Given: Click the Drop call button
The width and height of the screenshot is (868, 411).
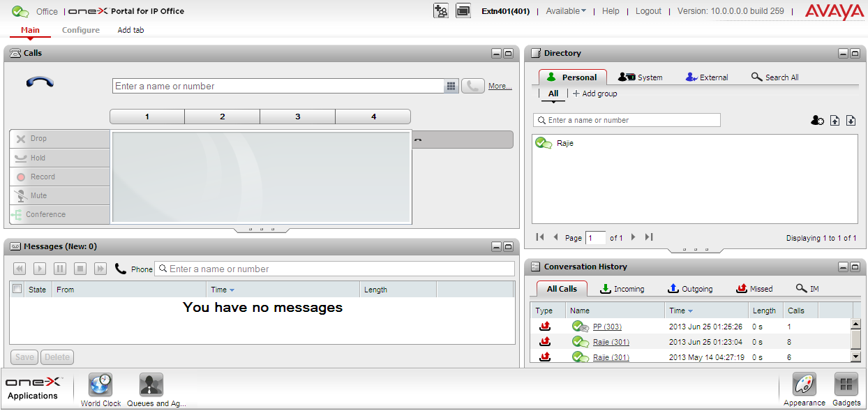Looking at the screenshot, I should coord(59,139).
